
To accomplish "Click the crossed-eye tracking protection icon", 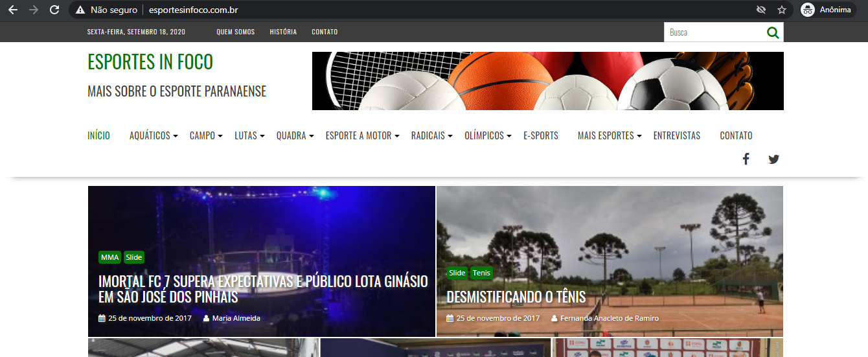I will point(761,10).
